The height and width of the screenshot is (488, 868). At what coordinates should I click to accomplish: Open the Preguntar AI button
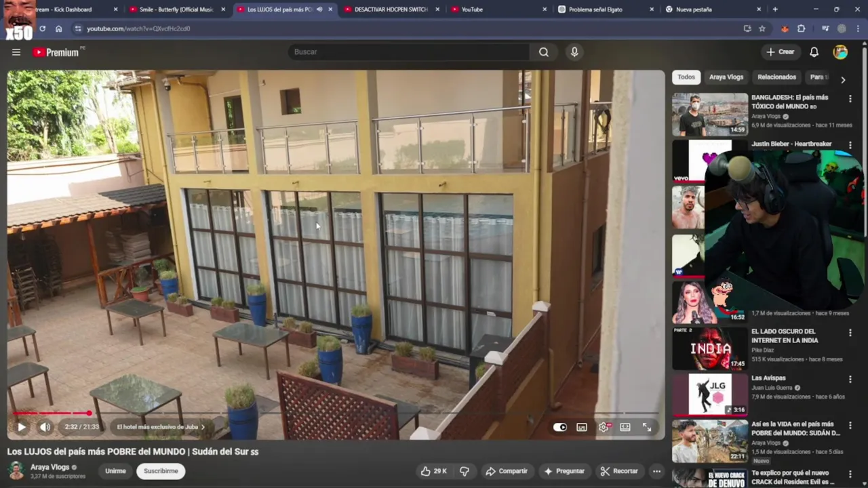[x=564, y=471]
